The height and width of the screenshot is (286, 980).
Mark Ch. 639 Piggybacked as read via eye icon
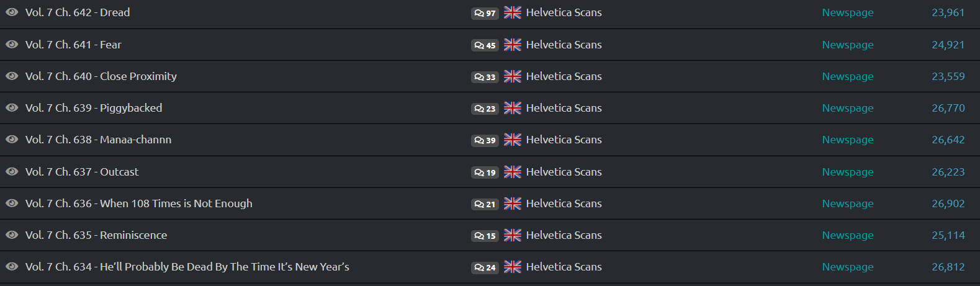pyautogui.click(x=12, y=108)
